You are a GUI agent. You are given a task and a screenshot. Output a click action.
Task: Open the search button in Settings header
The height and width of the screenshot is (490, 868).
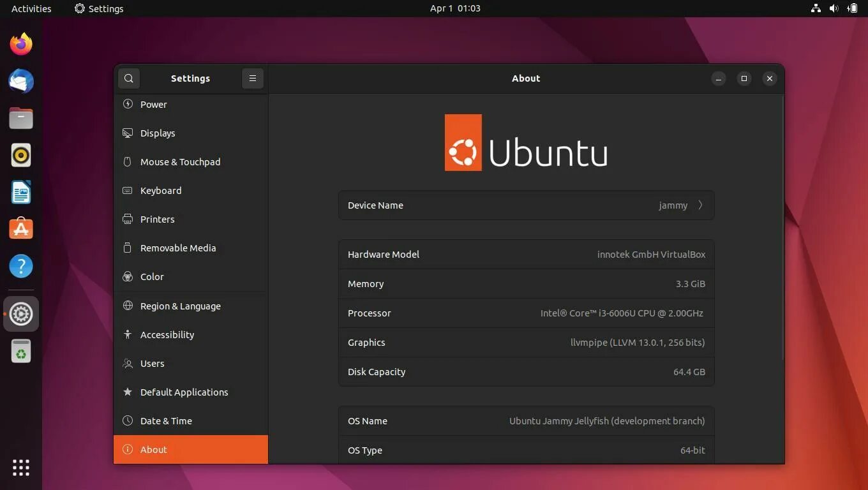point(129,78)
